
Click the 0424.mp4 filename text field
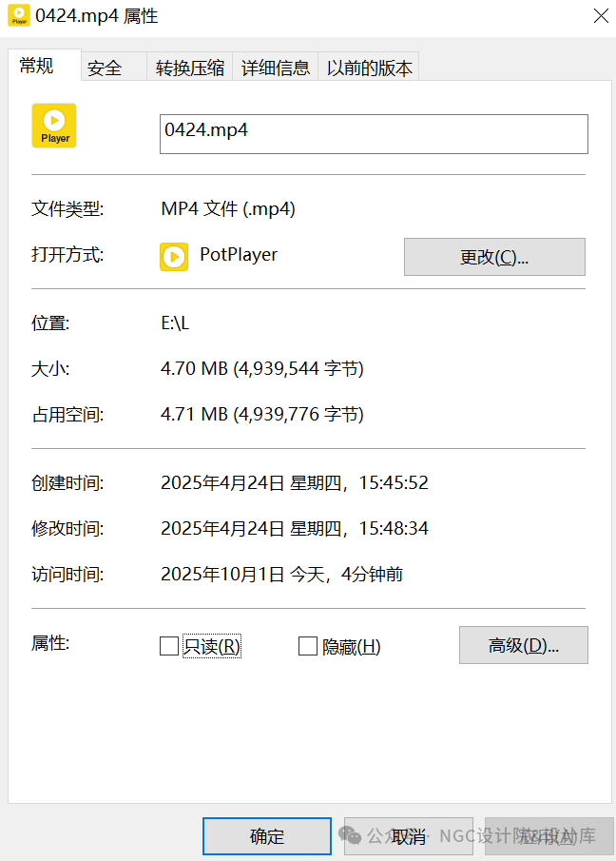(374, 134)
